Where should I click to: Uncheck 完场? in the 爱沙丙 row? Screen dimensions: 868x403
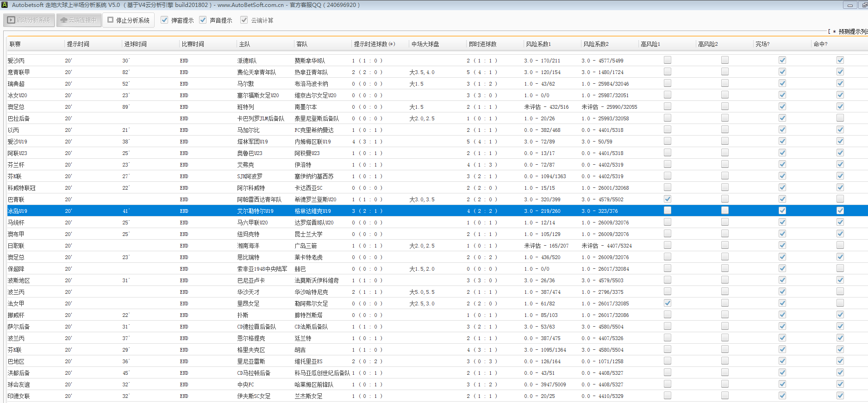pos(782,60)
